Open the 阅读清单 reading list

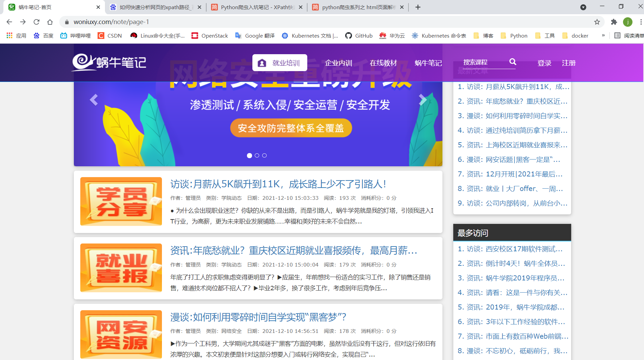coord(629,36)
